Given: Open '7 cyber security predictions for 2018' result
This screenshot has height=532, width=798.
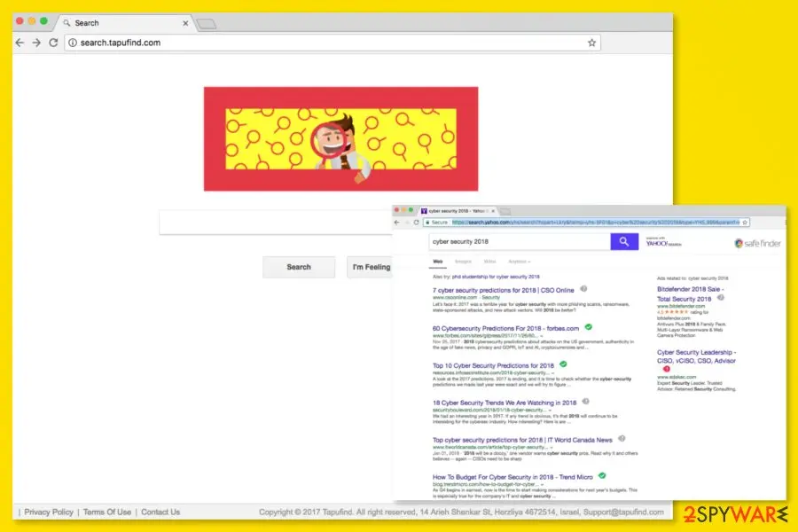Looking at the screenshot, I should pyautogui.click(x=504, y=290).
